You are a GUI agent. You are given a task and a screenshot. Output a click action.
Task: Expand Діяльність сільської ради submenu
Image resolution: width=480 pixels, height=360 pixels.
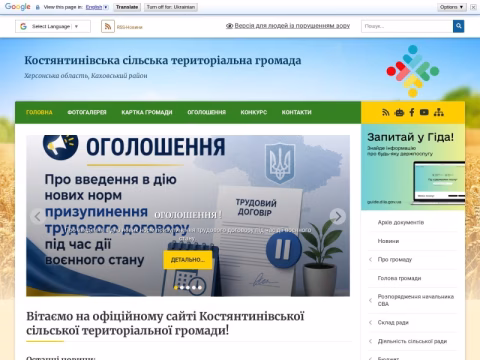point(370,341)
